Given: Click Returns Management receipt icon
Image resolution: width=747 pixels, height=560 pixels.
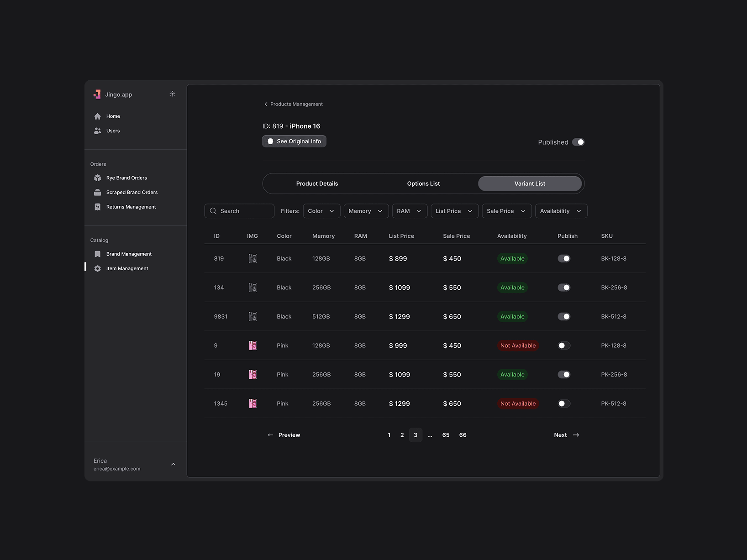Looking at the screenshot, I should [97, 207].
